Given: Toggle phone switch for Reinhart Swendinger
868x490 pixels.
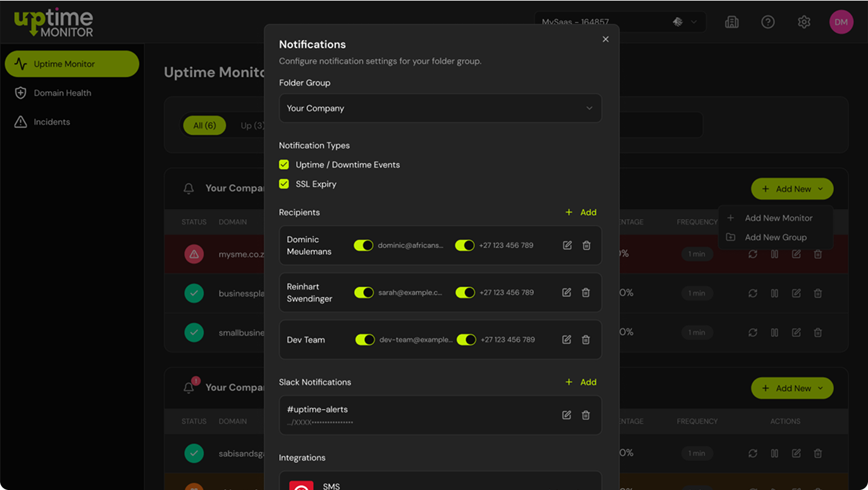Looking at the screenshot, I should (x=466, y=292).
